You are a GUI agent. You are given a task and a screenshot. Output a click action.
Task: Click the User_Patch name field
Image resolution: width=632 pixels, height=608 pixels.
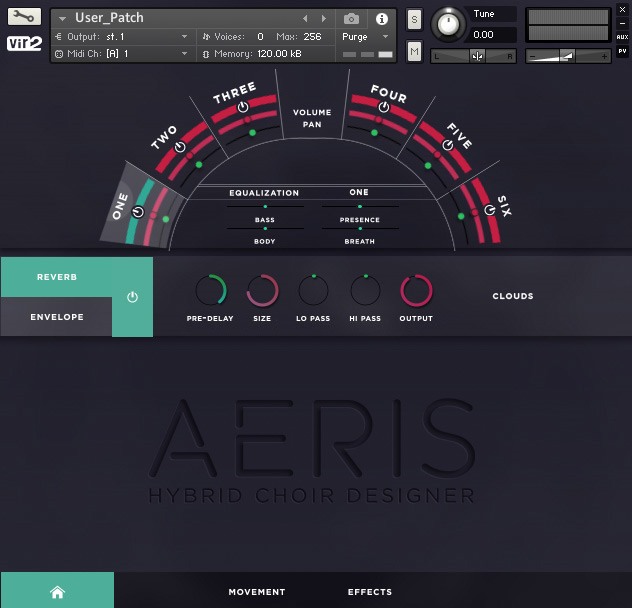(109, 18)
